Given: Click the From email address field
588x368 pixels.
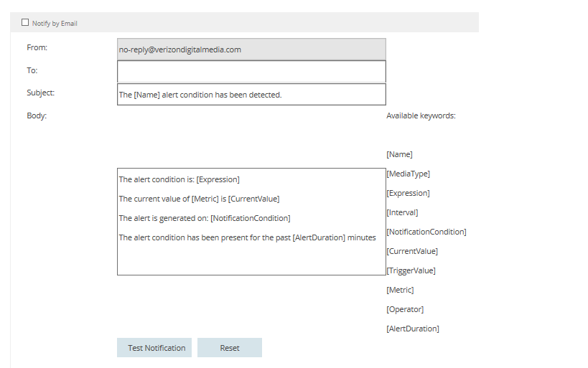Looking at the screenshot, I should pos(251,49).
